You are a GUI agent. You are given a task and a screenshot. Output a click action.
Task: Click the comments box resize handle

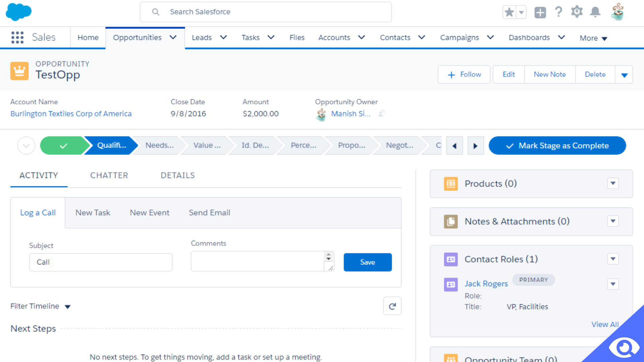[331, 268]
